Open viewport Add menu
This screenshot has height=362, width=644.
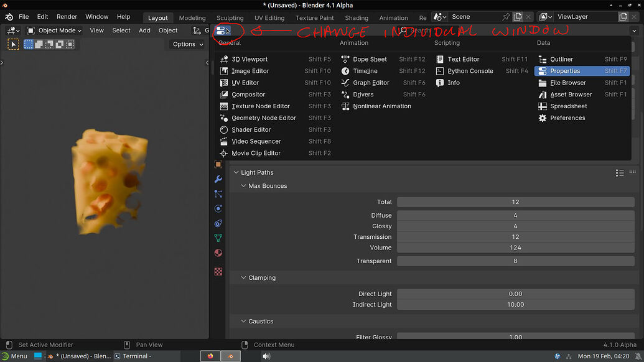144,30
